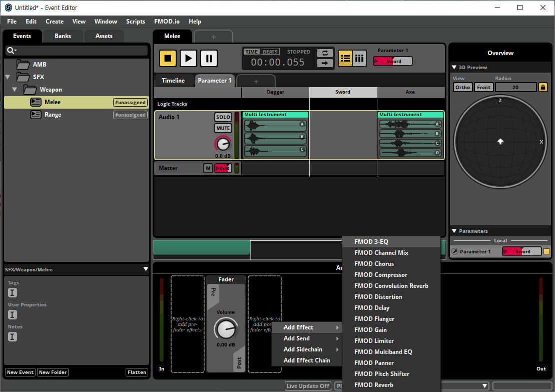
Task: Collapse the 3D Preview section
Action: pyautogui.click(x=454, y=67)
